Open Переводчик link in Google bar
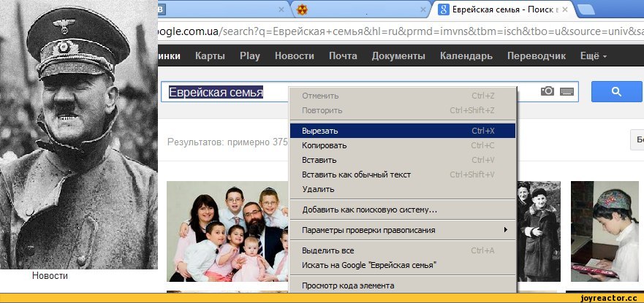The width and height of the screenshot is (644, 303). pos(536,56)
